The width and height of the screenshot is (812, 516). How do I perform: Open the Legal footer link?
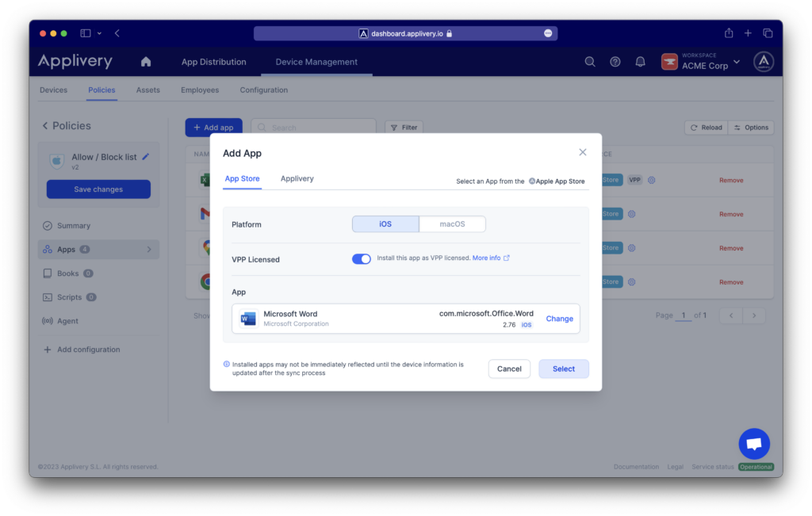click(676, 467)
